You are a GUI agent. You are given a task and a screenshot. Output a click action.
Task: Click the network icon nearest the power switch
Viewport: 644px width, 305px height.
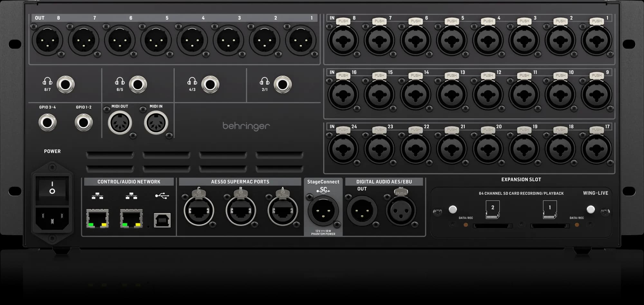point(97,196)
